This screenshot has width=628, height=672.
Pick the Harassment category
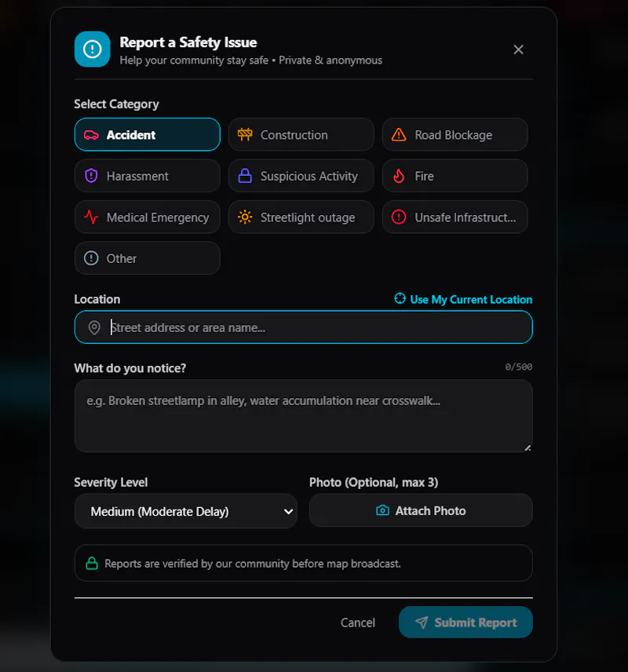click(147, 176)
